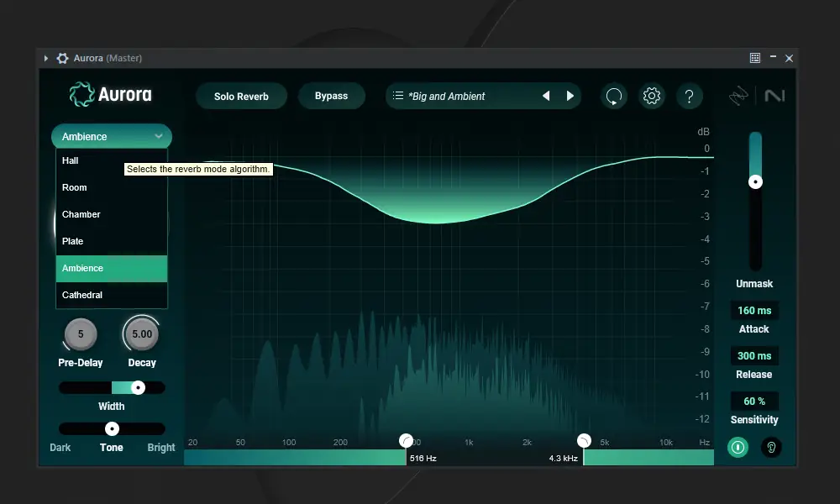Viewport: 840px width, 504px height.
Task: Click the Dark tone label
Action: coord(60,447)
